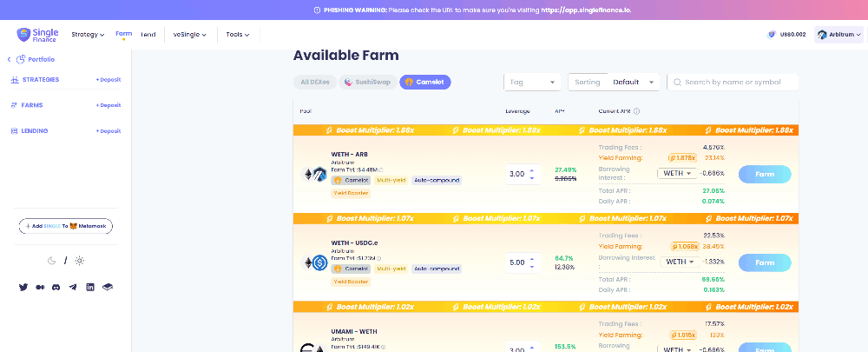Viewport: 868px width, 352px height.
Task: Open the LinkedIn social link
Action: point(90,287)
